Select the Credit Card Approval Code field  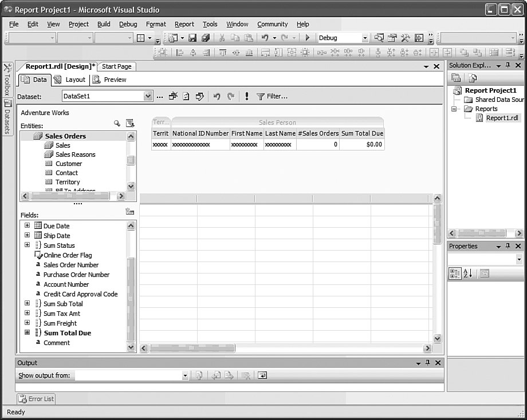click(81, 294)
